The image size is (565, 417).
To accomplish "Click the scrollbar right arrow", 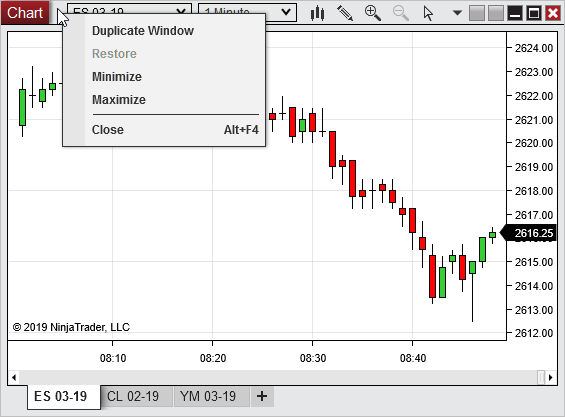I will point(551,377).
